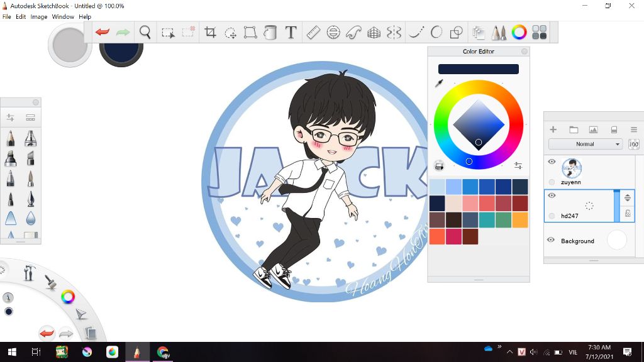
Task: Open Lagoon color wheel
Action: click(68, 297)
